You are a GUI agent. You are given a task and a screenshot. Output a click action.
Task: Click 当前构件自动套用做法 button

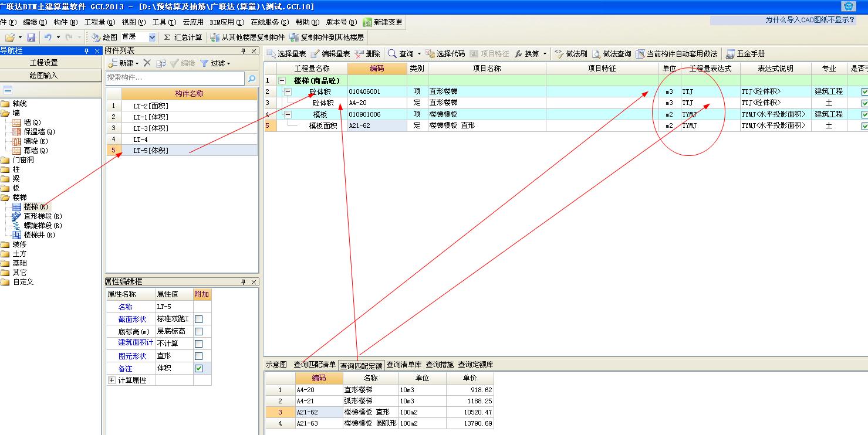click(x=677, y=53)
